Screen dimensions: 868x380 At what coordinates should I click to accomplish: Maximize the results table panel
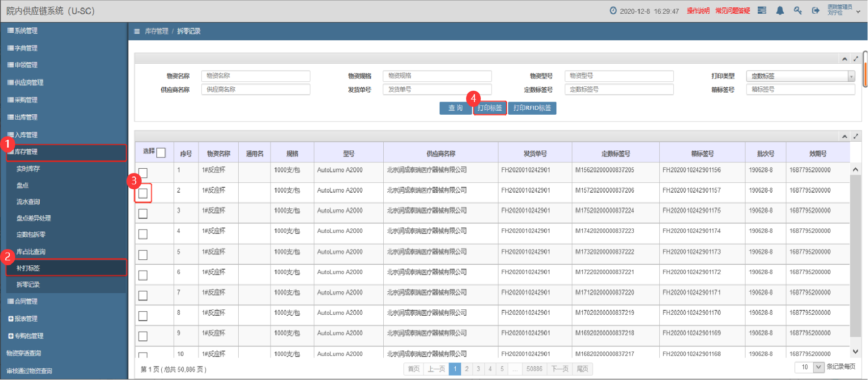coord(856,136)
